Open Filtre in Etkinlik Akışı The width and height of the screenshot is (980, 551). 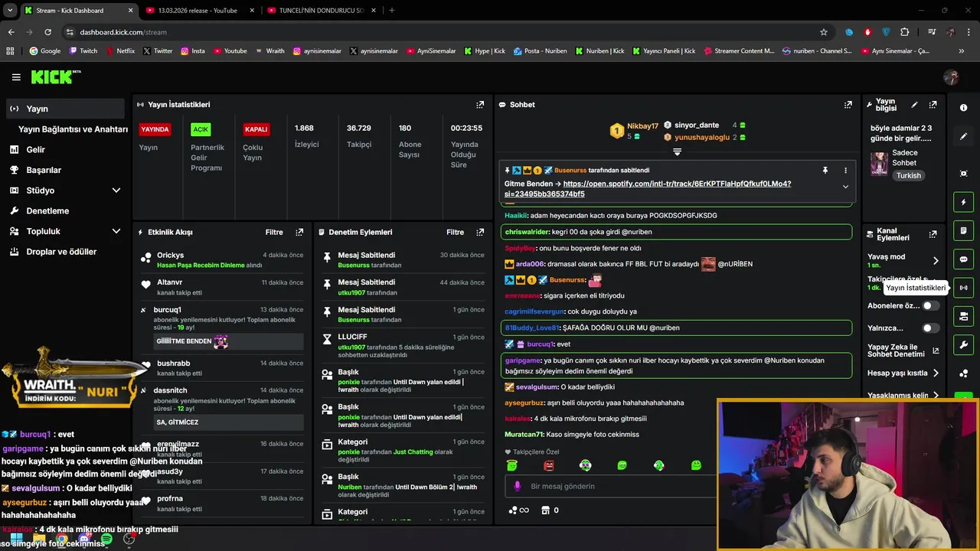pos(274,232)
